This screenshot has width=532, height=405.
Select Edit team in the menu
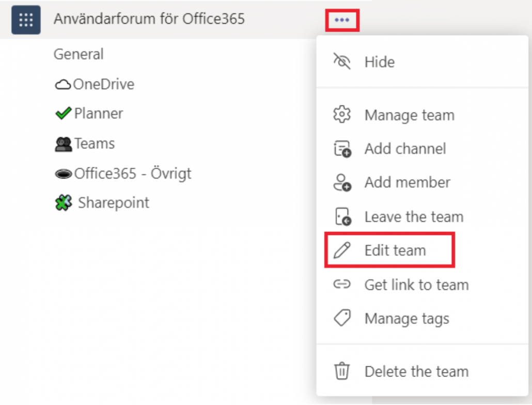coord(423,251)
